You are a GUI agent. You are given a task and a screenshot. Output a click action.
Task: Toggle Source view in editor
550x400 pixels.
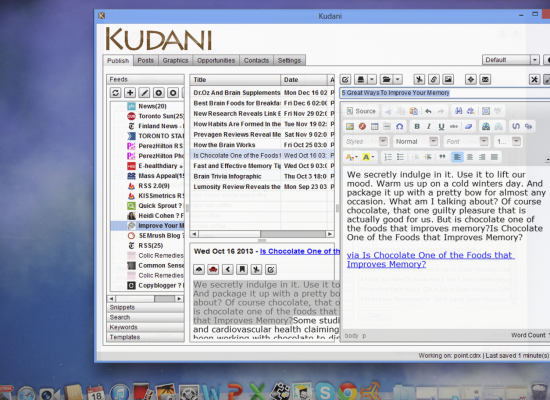point(361,111)
